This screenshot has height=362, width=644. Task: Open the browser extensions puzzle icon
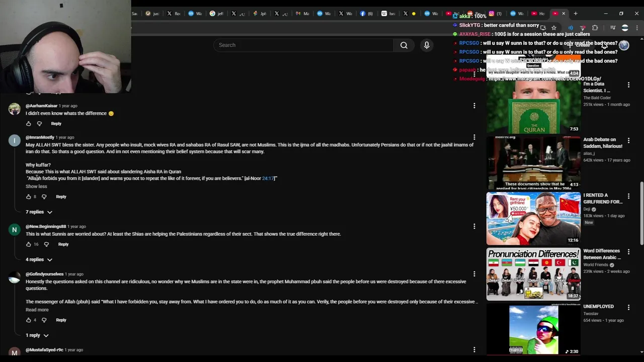tap(595, 28)
